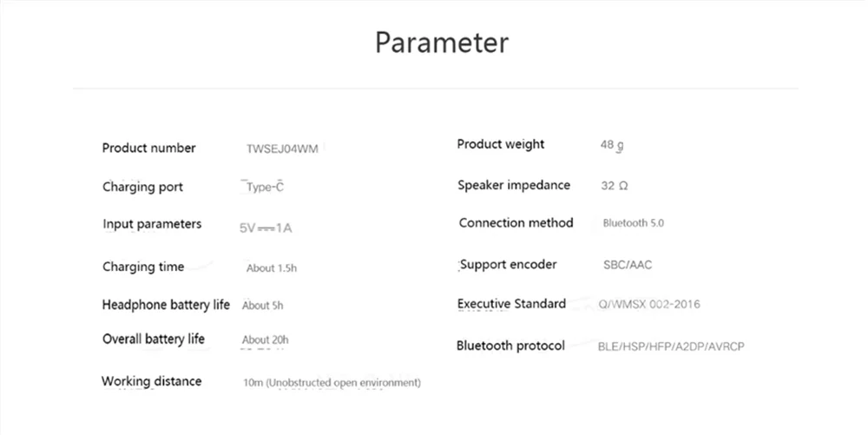Click the Headphone battery life label
Viewport: 868px width, 435px height.
click(x=166, y=305)
